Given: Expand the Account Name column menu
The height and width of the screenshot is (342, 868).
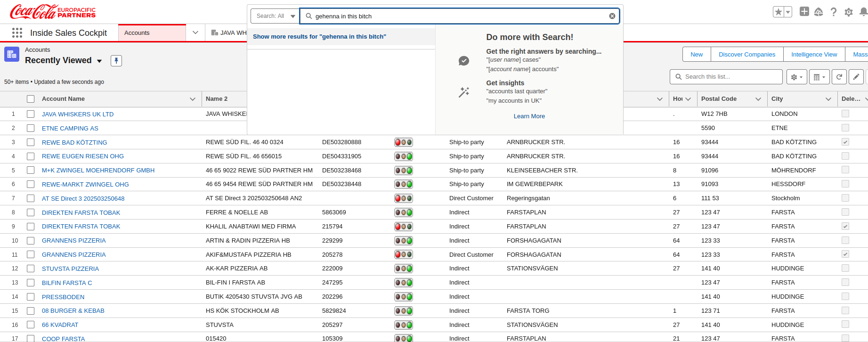Looking at the screenshot, I should (x=193, y=99).
